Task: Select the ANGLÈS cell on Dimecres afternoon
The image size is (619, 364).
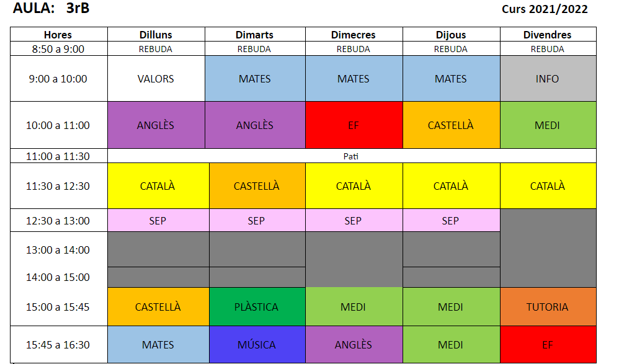Action: click(354, 345)
